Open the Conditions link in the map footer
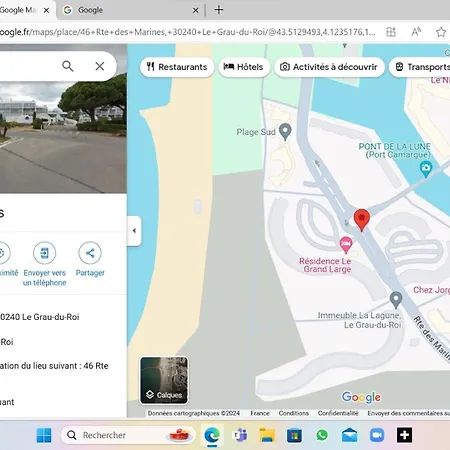Viewport: 450px width, 450px height. point(294,413)
